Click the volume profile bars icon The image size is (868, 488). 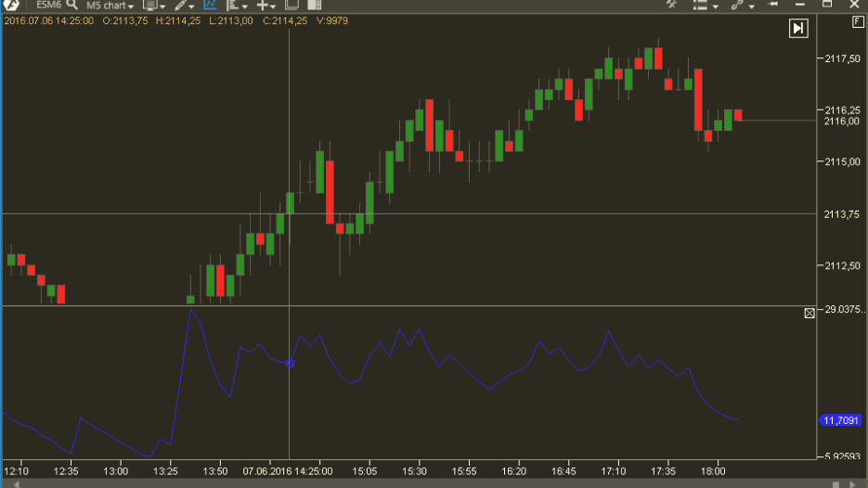(232, 5)
